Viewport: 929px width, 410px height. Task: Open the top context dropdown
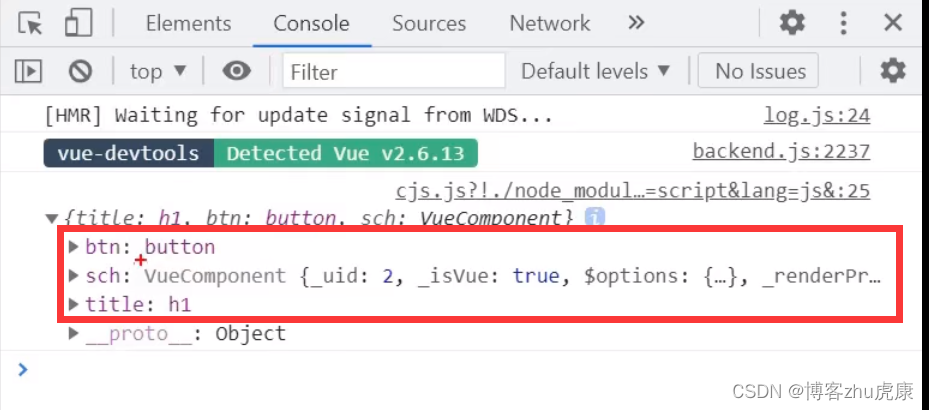(158, 72)
